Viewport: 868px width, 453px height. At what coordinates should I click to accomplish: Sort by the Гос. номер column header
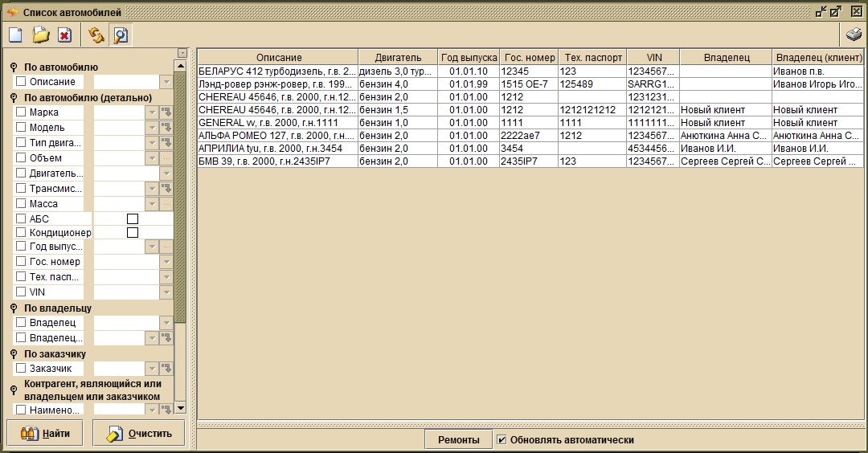pos(529,58)
